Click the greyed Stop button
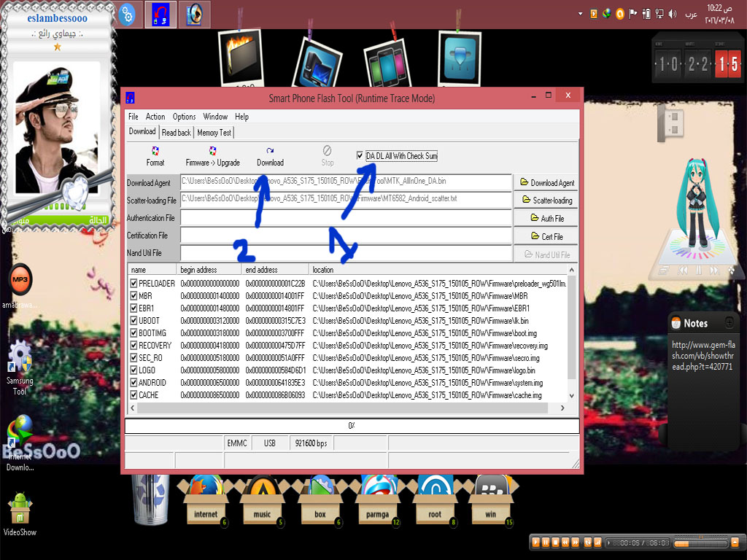This screenshot has width=747, height=560. [x=328, y=156]
